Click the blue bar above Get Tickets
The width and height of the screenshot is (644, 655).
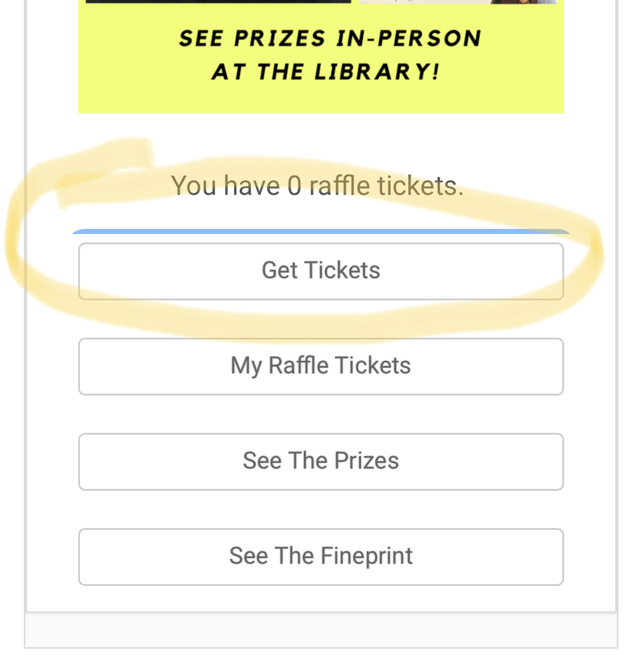click(x=321, y=232)
